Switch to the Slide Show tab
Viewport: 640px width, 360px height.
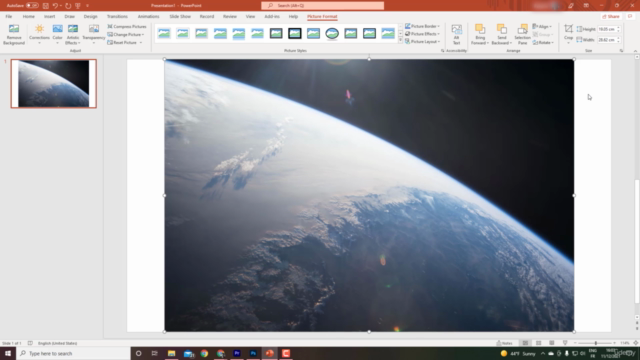pos(180,16)
